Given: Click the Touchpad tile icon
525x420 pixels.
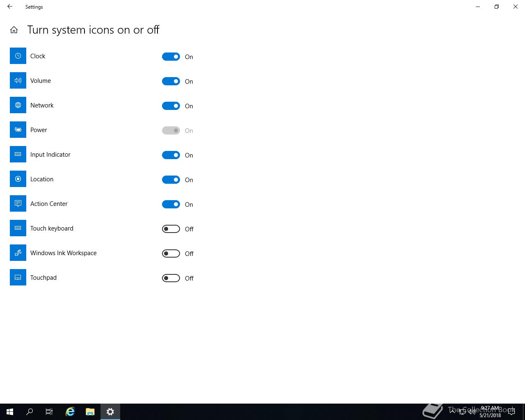Looking at the screenshot, I should [18, 277].
